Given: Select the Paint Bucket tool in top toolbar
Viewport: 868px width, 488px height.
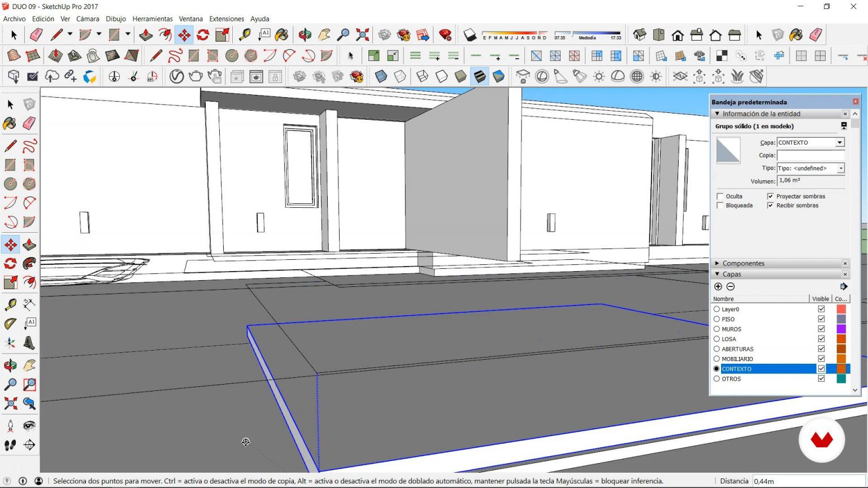Looking at the screenshot, I should point(281,35).
